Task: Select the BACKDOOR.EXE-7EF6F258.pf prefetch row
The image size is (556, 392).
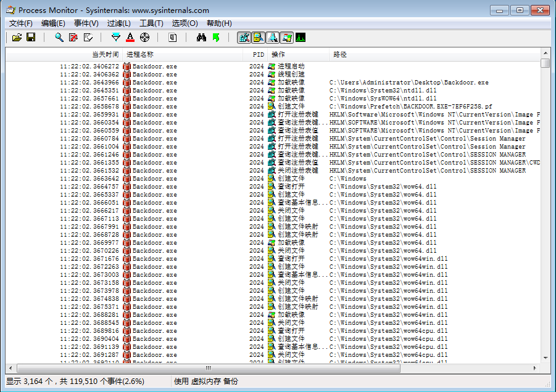Action: coord(273,107)
